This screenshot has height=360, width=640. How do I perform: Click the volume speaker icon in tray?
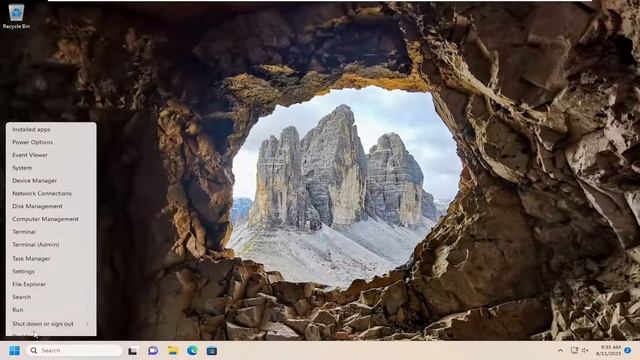tap(585, 350)
